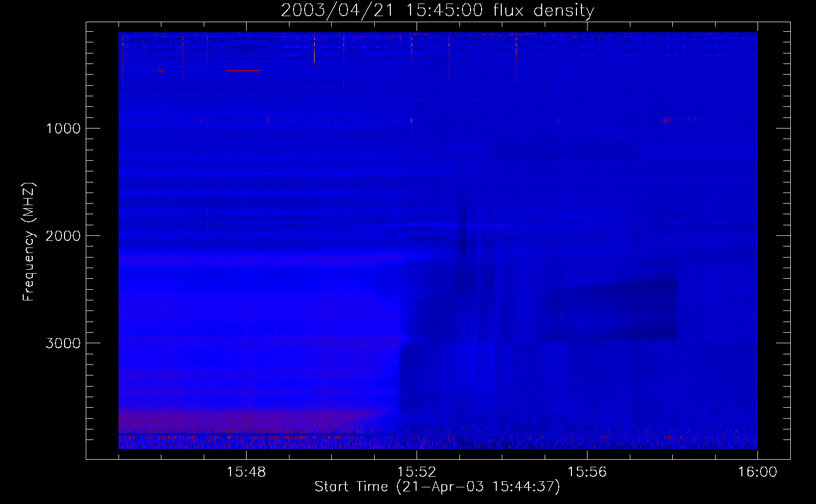816x504 pixels.
Task: Click the "3000" frequency tick label
Action: [x=63, y=343]
